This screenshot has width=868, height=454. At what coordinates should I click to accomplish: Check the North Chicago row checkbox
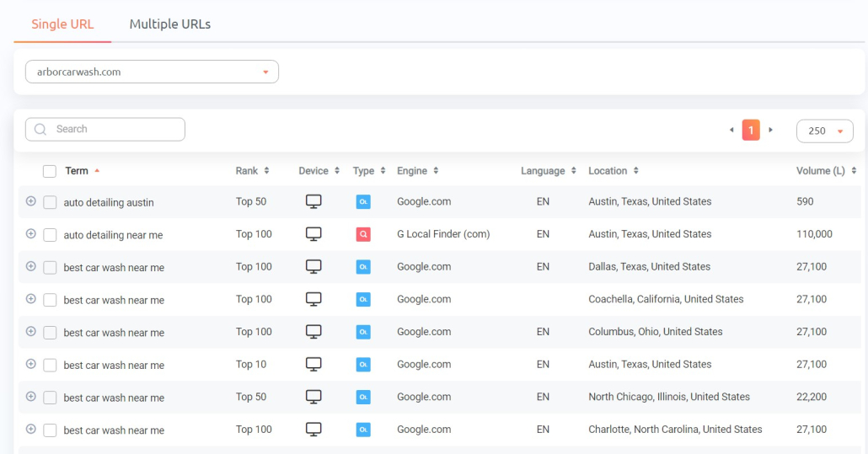pyautogui.click(x=50, y=398)
